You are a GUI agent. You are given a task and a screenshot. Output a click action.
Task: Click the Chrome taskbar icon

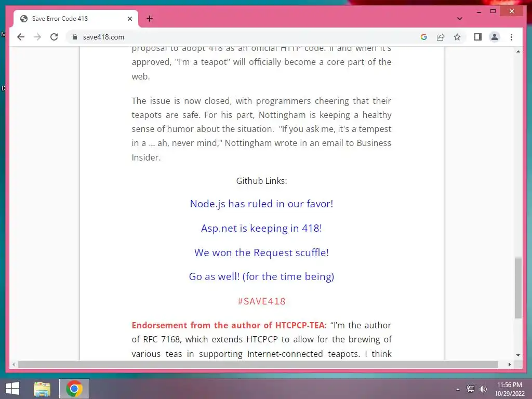[74, 389]
